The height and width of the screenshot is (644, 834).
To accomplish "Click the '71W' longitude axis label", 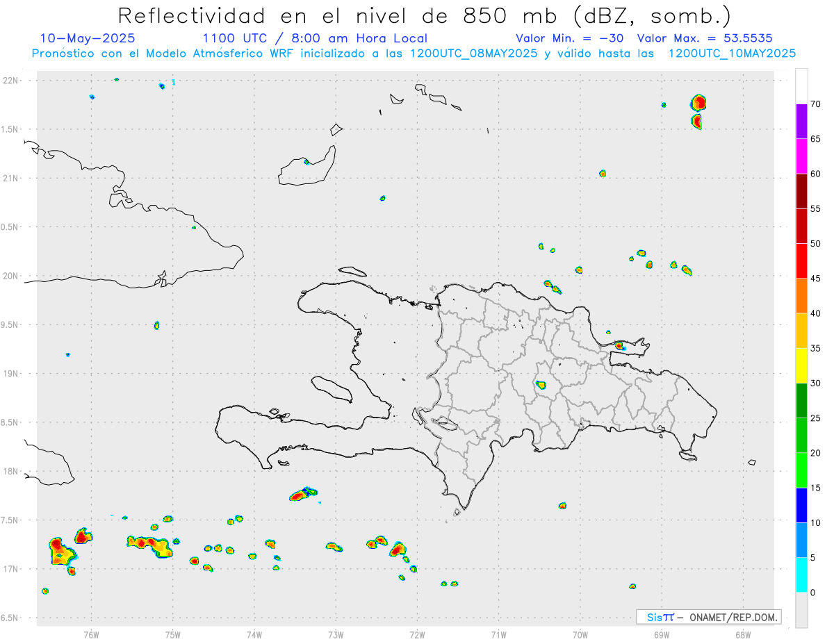I will pos(498,634).
